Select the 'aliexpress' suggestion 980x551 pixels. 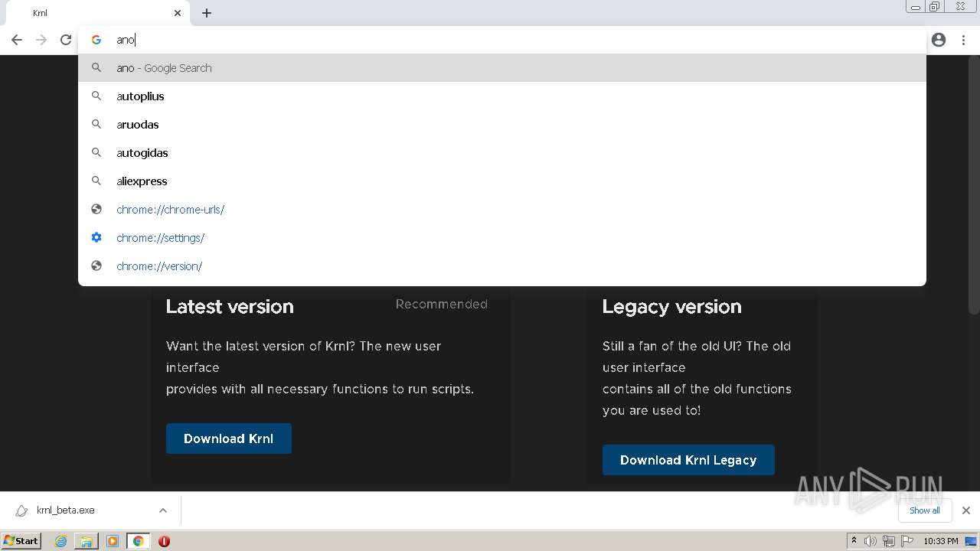(x=502, y=181)
